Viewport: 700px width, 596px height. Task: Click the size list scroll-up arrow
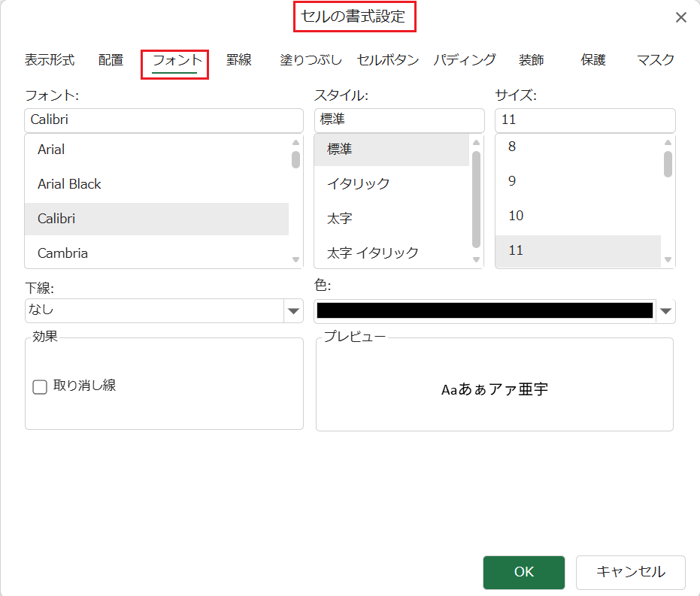click(668, 142)
